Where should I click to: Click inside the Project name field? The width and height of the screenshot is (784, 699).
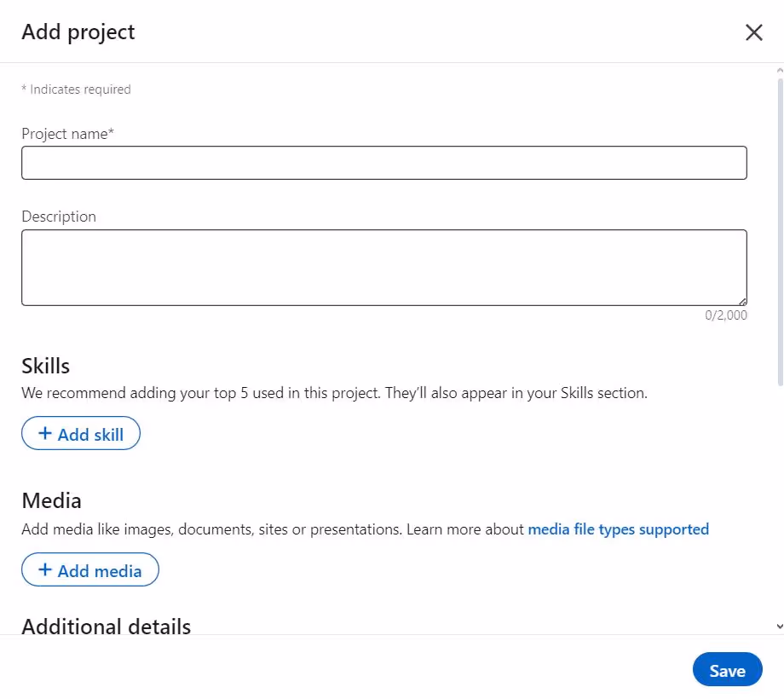(x=383, y=162)
